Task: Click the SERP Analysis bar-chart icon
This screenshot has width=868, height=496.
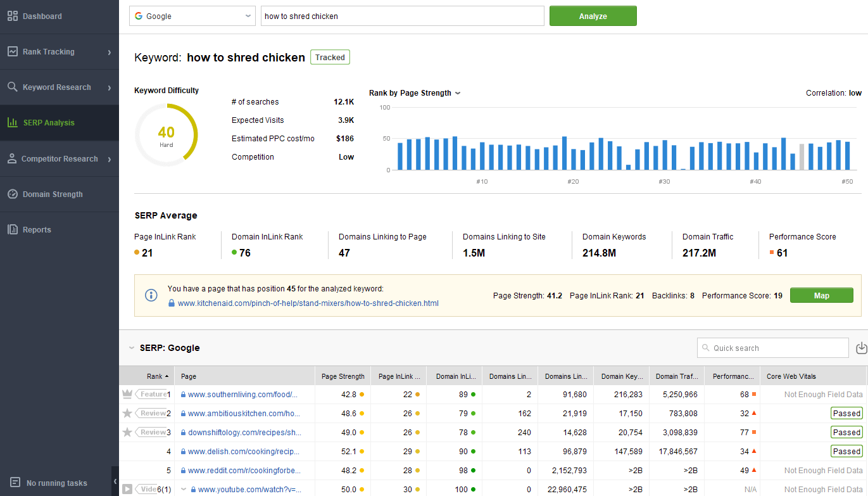Action: tap(13, 123)
